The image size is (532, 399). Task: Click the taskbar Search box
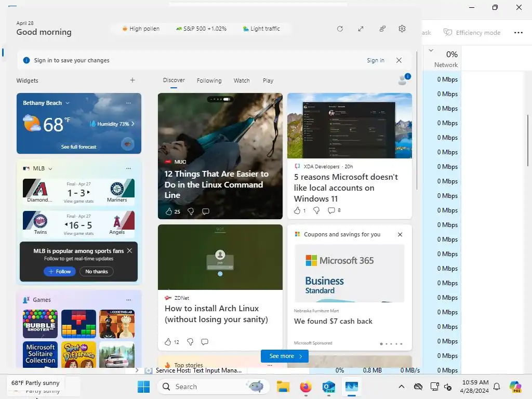coord(214,387)
